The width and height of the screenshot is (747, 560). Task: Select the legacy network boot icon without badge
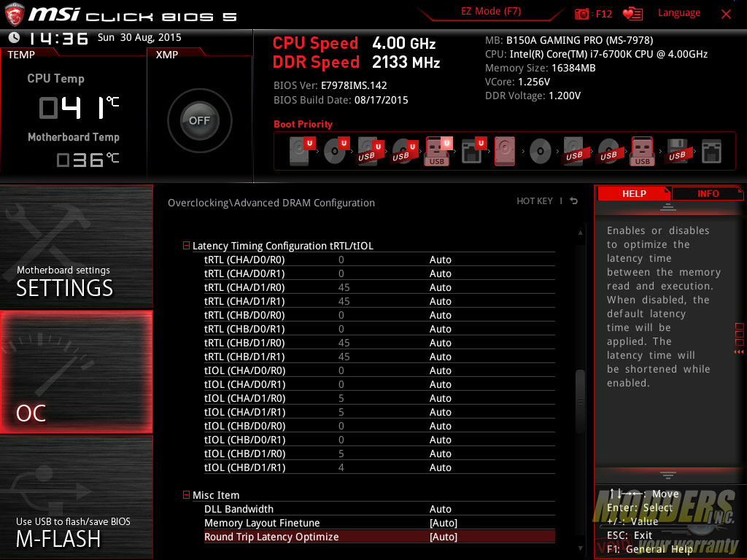pos(711,152)
